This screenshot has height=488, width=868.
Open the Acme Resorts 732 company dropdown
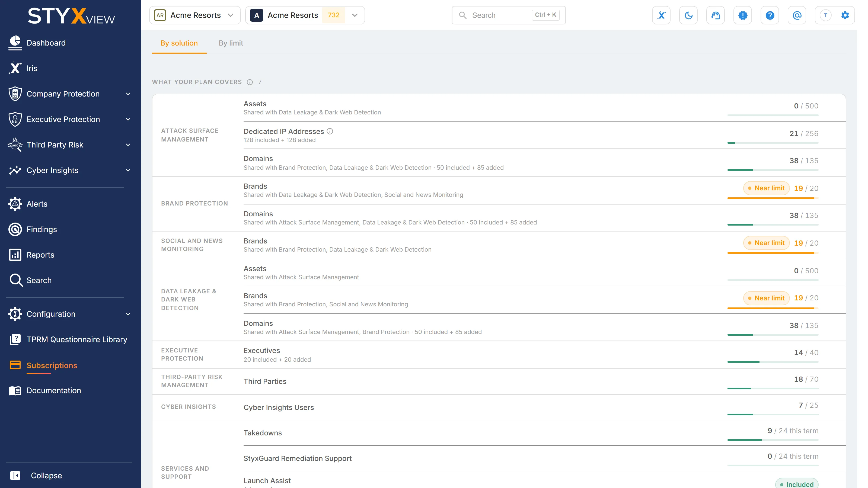[x=305, y=15]
